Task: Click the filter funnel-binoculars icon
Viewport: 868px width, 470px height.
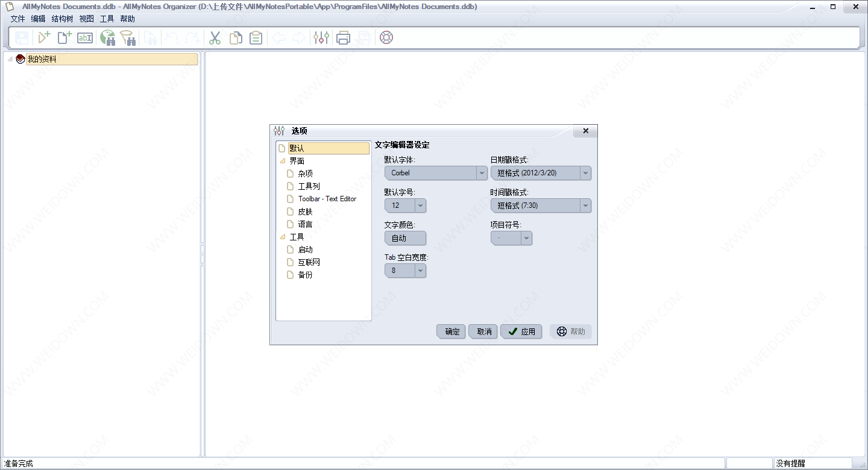Action: [x=128, y=38]
